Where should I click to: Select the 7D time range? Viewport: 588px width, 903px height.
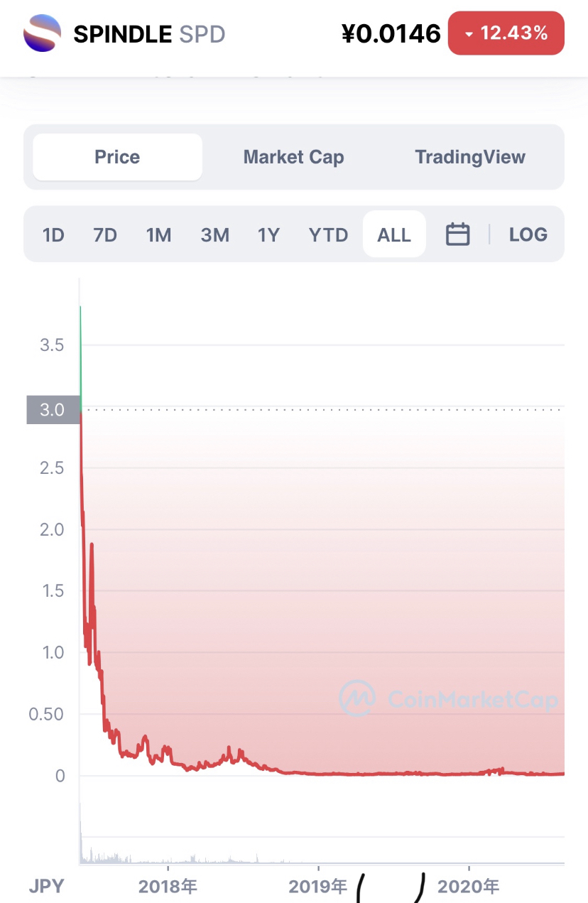(x=105, y=234)
